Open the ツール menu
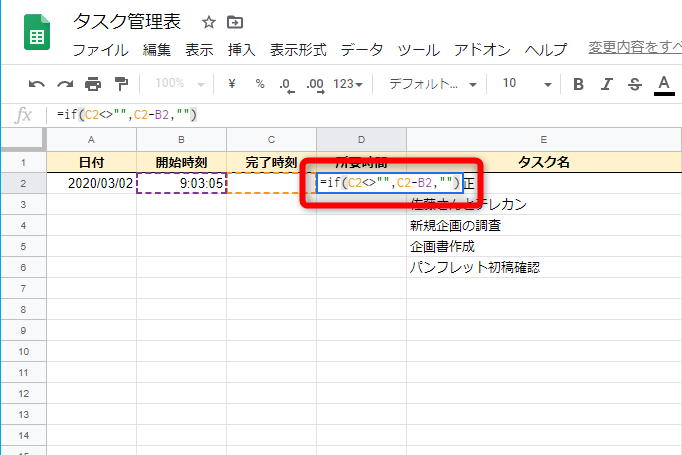This screenshot has height=455, width=682. click(x=418, y=50)
